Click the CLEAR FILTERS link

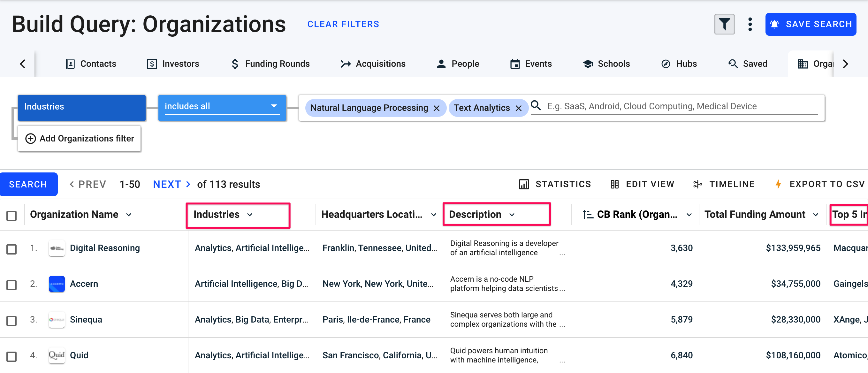[344, 24]
